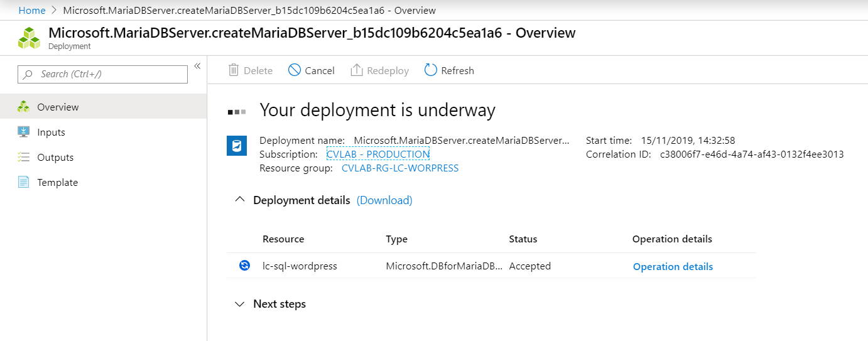Click the deployment progress dots indicator
This screenshot has width=868, height=341.
pyautogui.click(x=237, y=112)
